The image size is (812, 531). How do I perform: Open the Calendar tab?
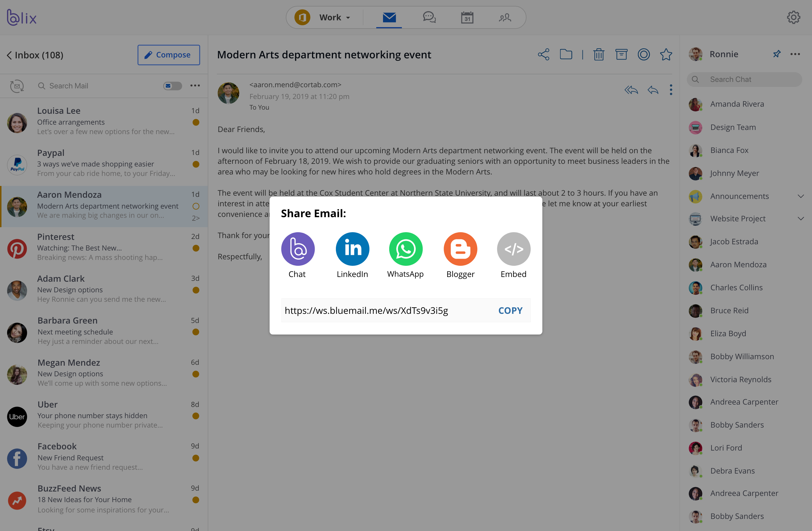point(467,17)
